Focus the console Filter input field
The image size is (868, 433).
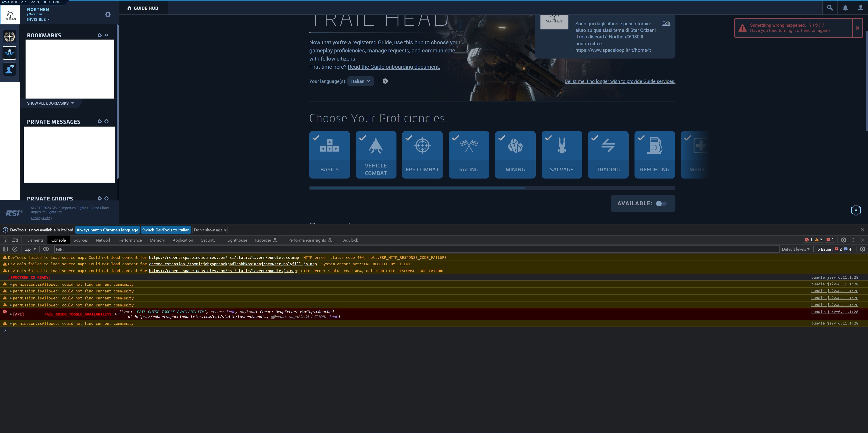tap(416, 249)
